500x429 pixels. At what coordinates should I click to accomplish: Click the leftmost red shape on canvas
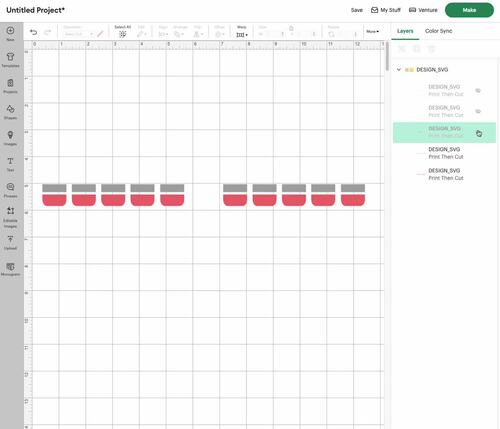(54, 200)
